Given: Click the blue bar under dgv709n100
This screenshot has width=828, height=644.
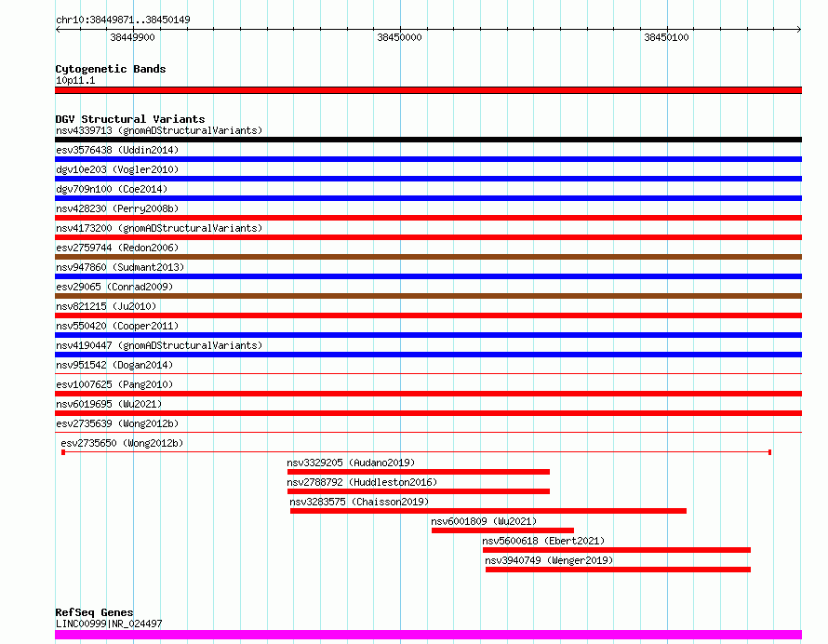Looking at the screenshot, I should pos(428,198).
